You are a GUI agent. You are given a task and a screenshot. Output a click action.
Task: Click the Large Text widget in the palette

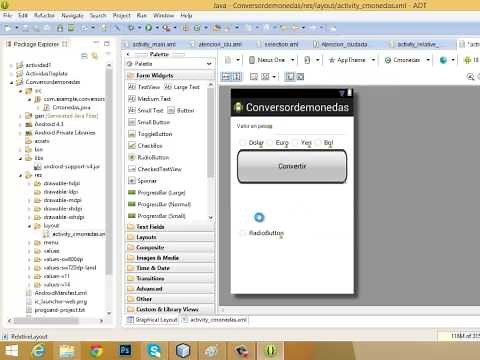182,87
